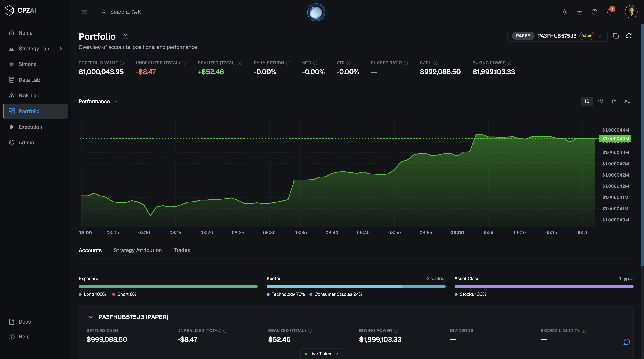644x359 pixels.
Task: Toggle light theme with sun icon
Action: 565,12
